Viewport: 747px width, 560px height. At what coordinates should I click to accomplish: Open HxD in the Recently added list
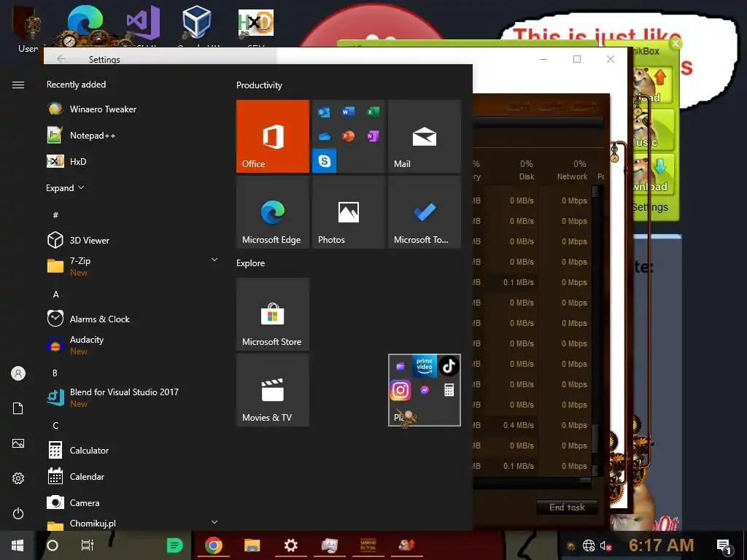point(132,161)
